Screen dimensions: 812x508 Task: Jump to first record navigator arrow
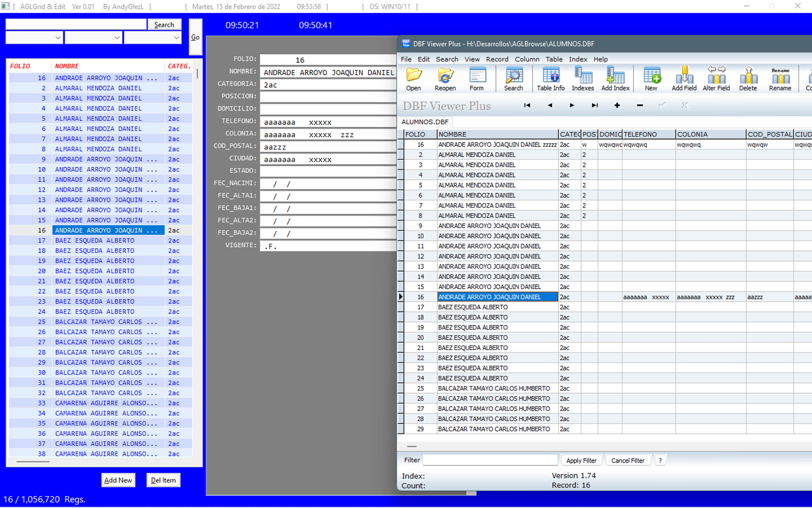527,106
